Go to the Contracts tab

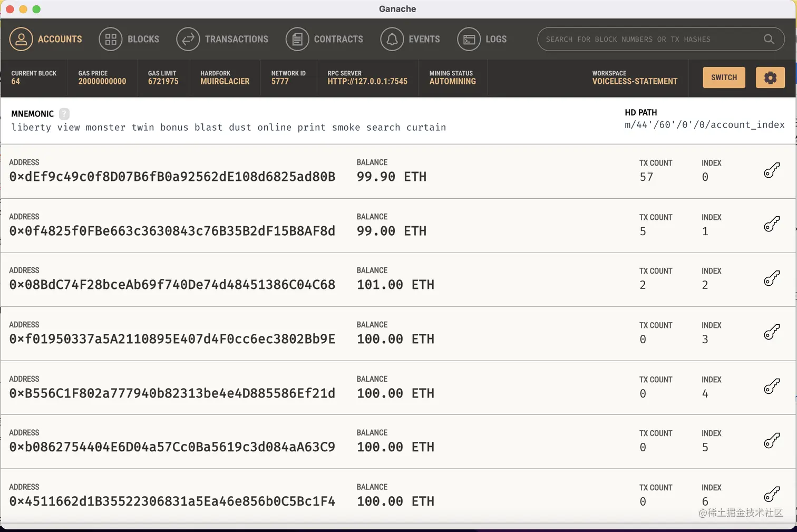pyautogui.click(x=324, y=39)
